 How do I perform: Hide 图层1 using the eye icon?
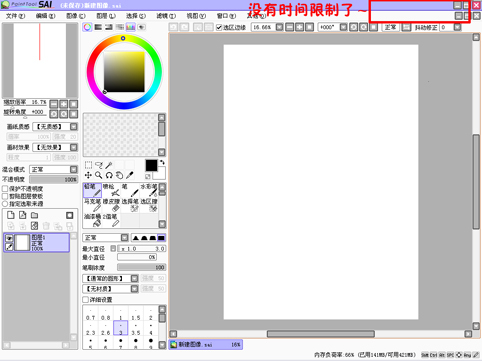click(9, 238)
